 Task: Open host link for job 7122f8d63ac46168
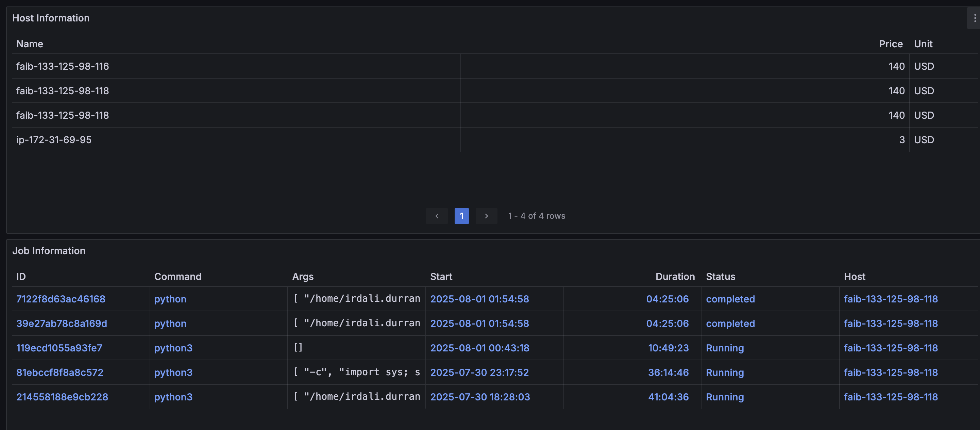(891, 299)
